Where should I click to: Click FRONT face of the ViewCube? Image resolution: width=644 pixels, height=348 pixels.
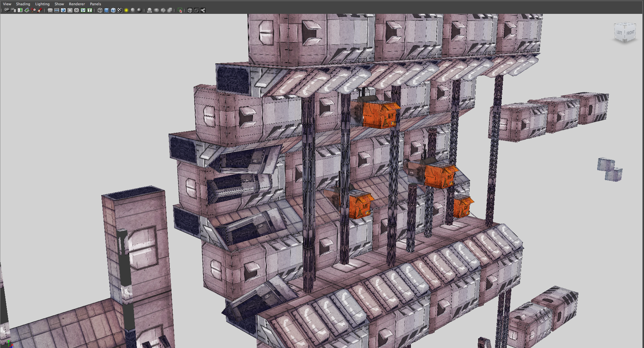(630, 33)
